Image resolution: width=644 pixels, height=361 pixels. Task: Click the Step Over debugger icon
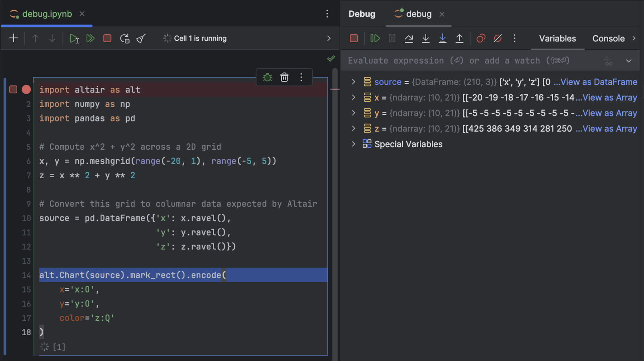click(409, 38)
